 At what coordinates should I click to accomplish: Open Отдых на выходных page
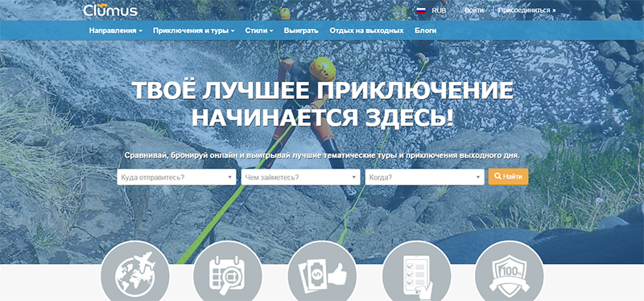[x=366, y=31]
